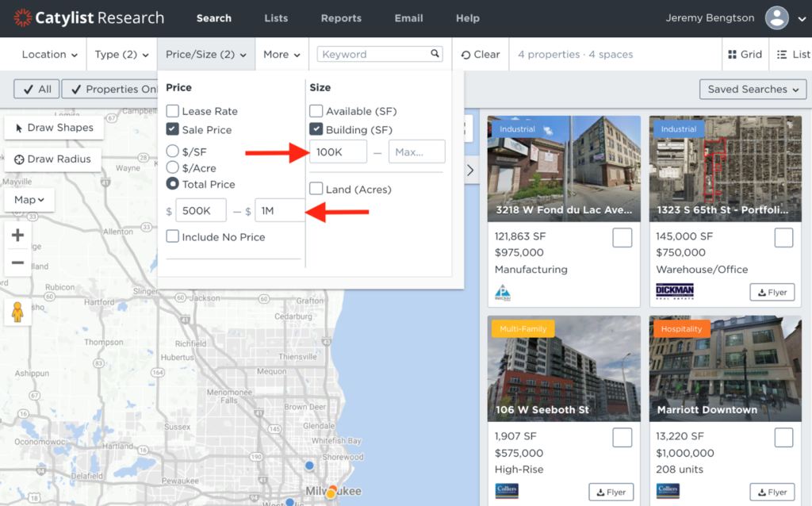Image resolution: width=812 pixels, height=506 pixels.
Task: Open the Type (2) dropdown
Action: 121,55
